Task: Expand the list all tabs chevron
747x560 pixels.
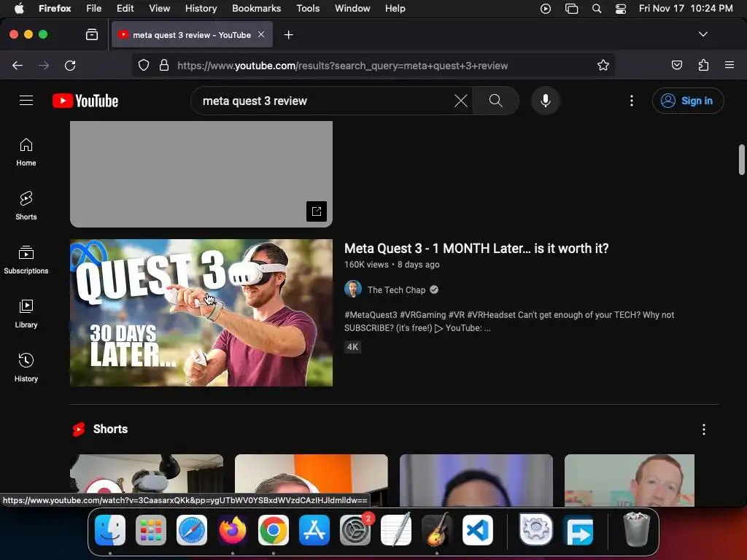Action: [703, 34]
